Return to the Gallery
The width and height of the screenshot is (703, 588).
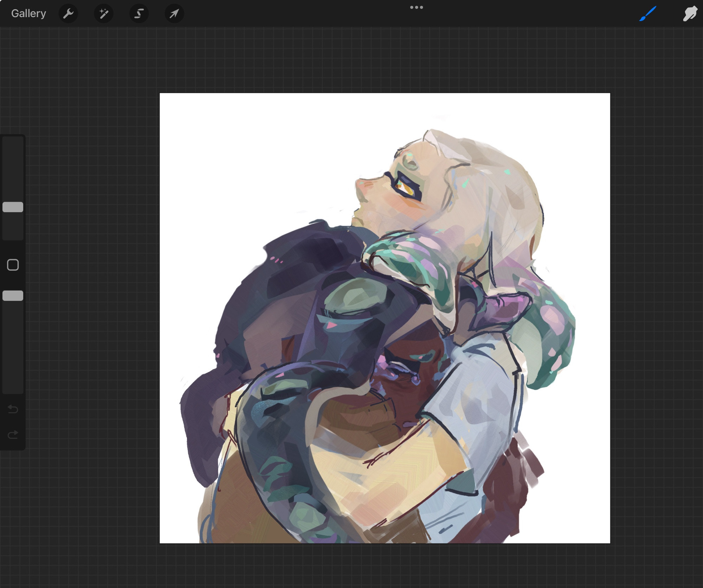point(28,14)
